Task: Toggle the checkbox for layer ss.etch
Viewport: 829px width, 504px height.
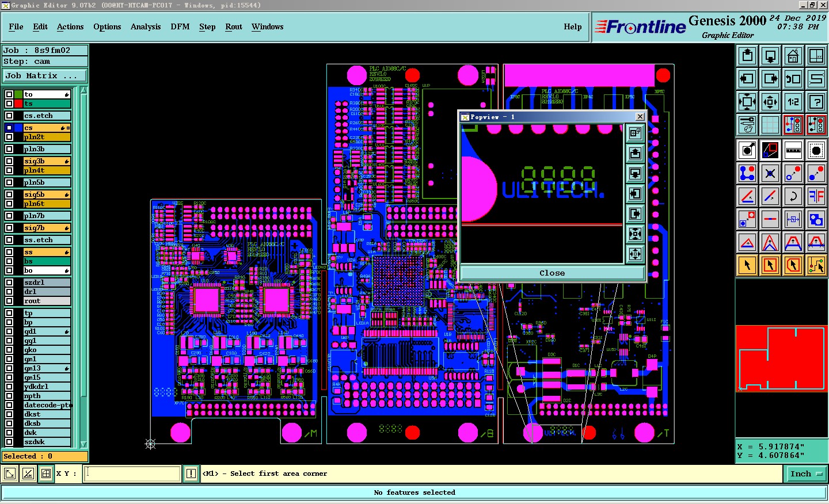Action: click(9, 240)
